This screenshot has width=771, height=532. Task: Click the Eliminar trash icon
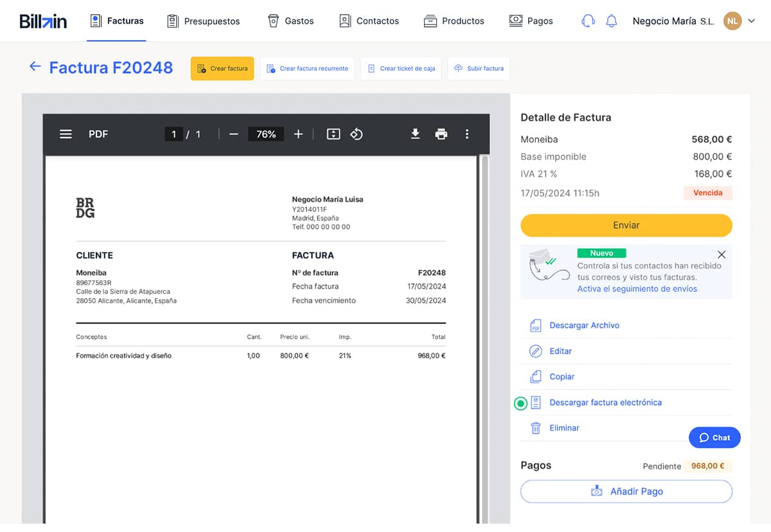pos(536,428)
